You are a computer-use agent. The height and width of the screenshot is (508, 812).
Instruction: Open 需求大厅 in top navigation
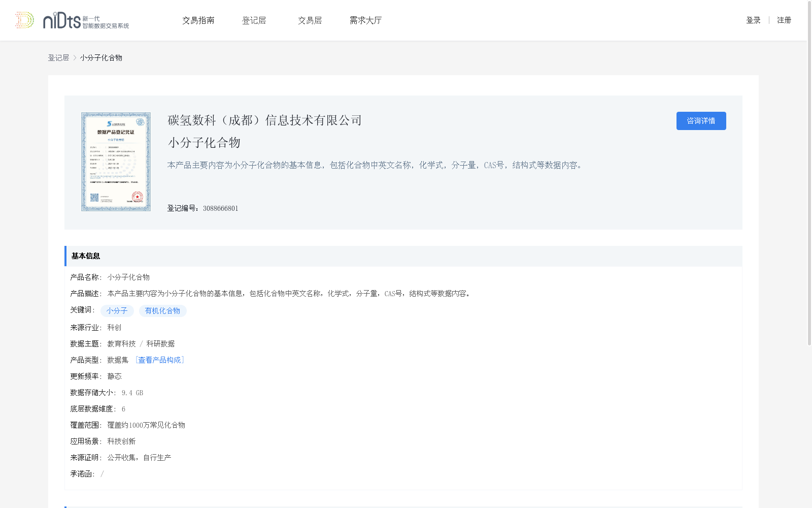pos(365,20)
